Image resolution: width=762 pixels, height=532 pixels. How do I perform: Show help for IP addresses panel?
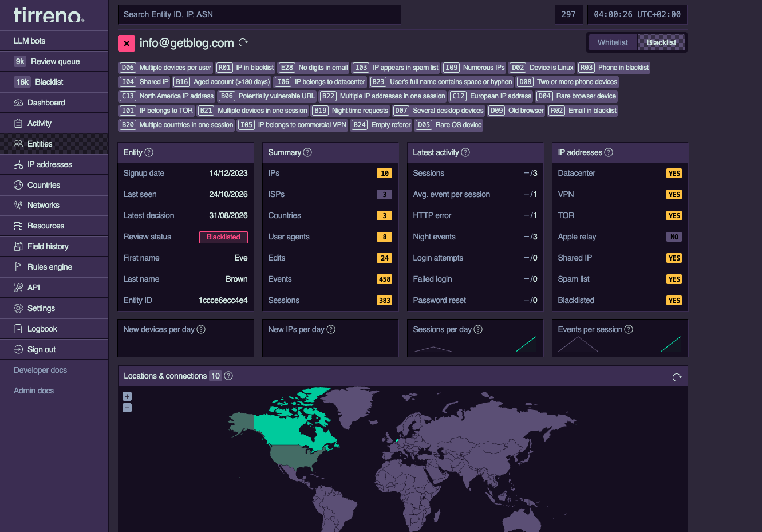pyautogui.click(x=609, y=152)
